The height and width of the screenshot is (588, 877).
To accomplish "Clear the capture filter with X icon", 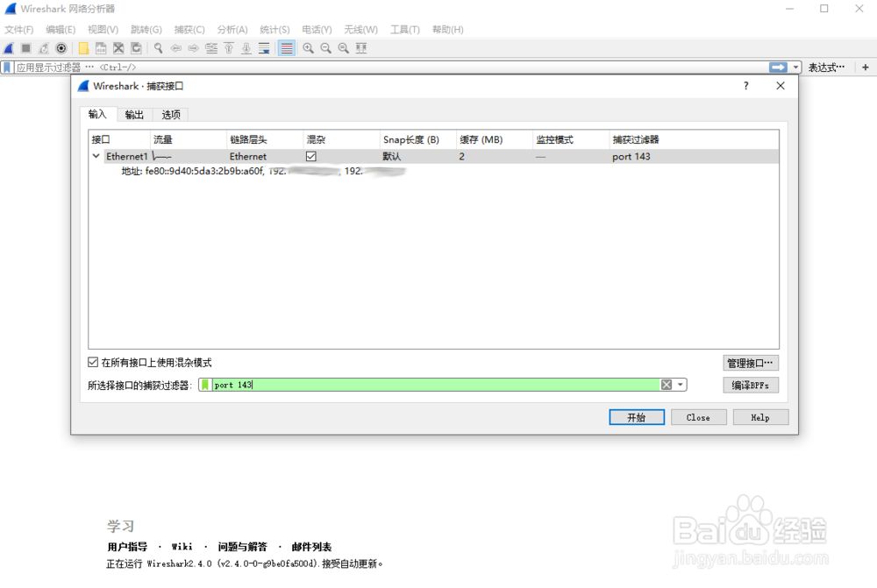I will [667, 385].
